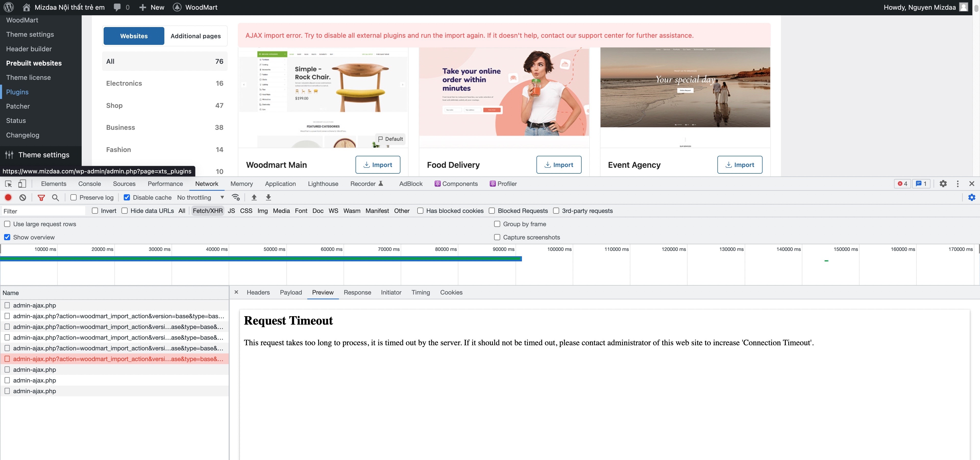Uncheck the Disable cache checkbox
980x460 pixels.
pos(127,197)
